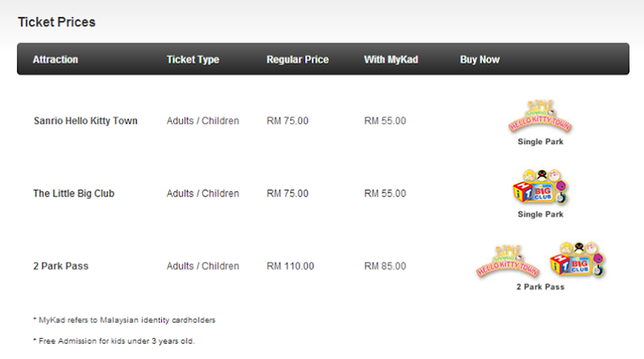644x359 pixels.
Task: Click the 2 Park Pass caption under logos
Action: [540, 287]
